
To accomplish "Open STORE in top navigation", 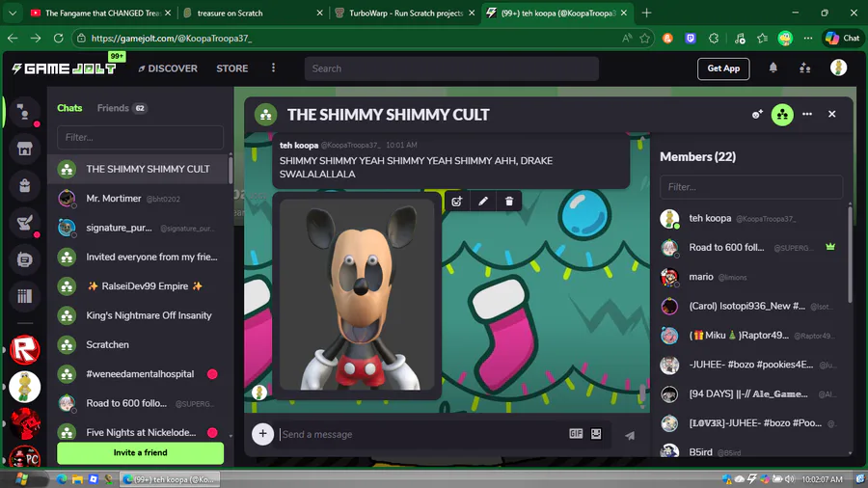I will point(231,68).
